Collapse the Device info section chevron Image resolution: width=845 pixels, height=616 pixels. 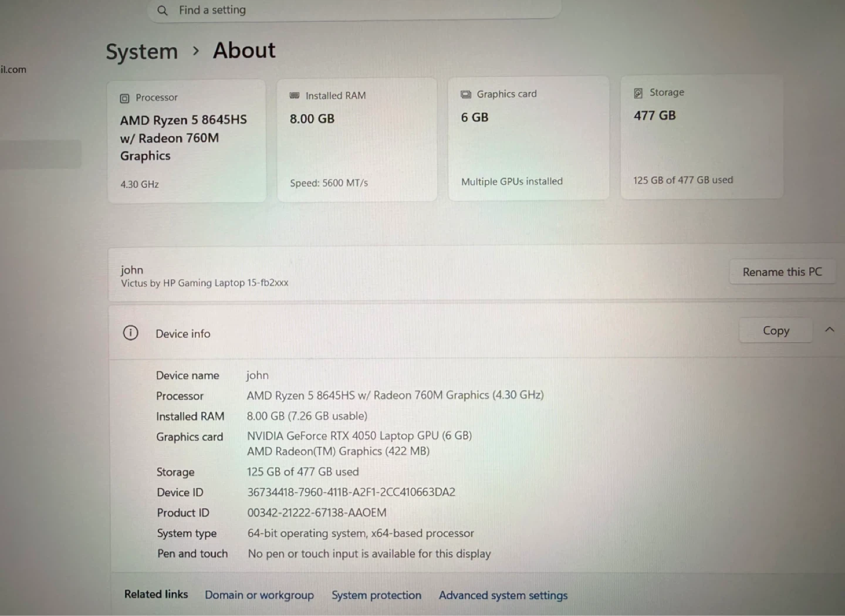coord(830,330)
